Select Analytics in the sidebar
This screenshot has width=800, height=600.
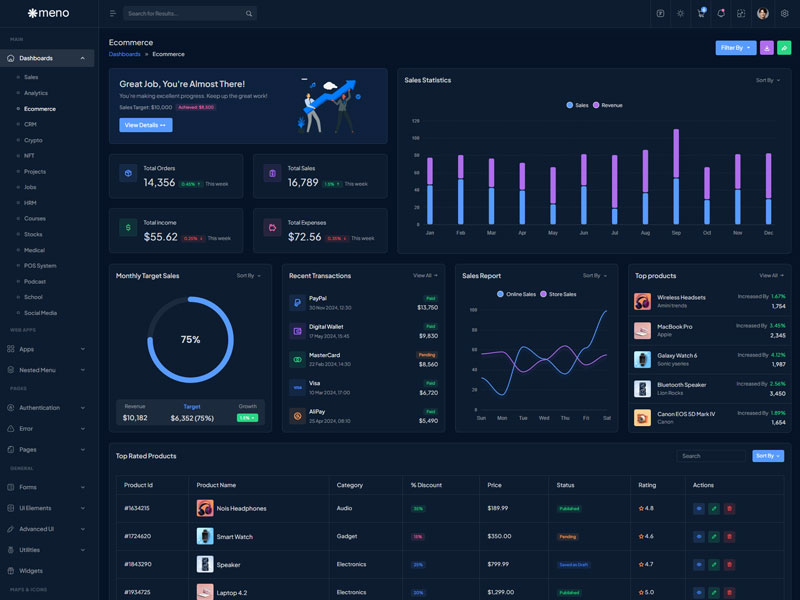point(36,93)
